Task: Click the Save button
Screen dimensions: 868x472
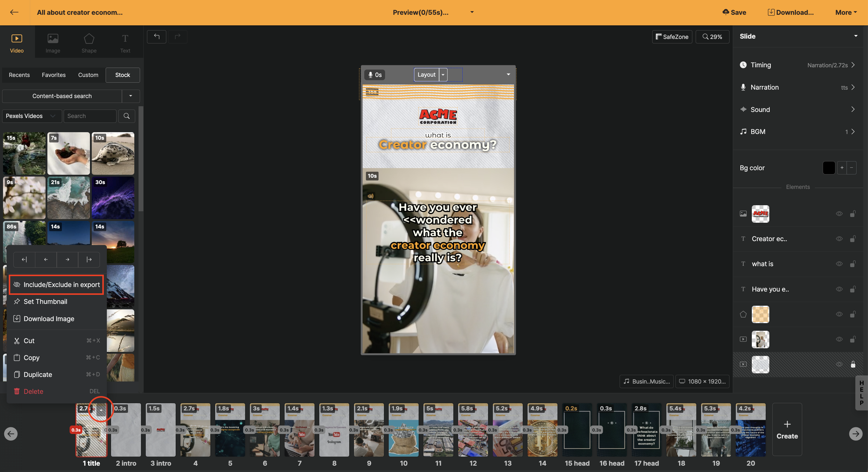Action: coord(735,12)
